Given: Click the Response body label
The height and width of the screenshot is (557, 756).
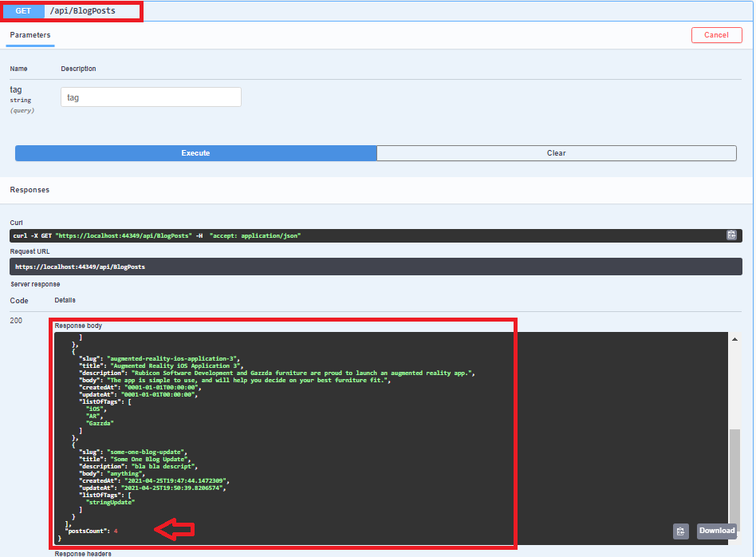Looking at the screenshot, I should (x=78, y=326).
